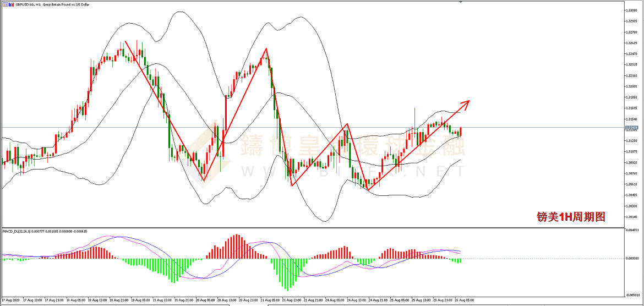
Task: Click the 17 Aug 2020 date on time axis
Action: (x=10, y=300)
